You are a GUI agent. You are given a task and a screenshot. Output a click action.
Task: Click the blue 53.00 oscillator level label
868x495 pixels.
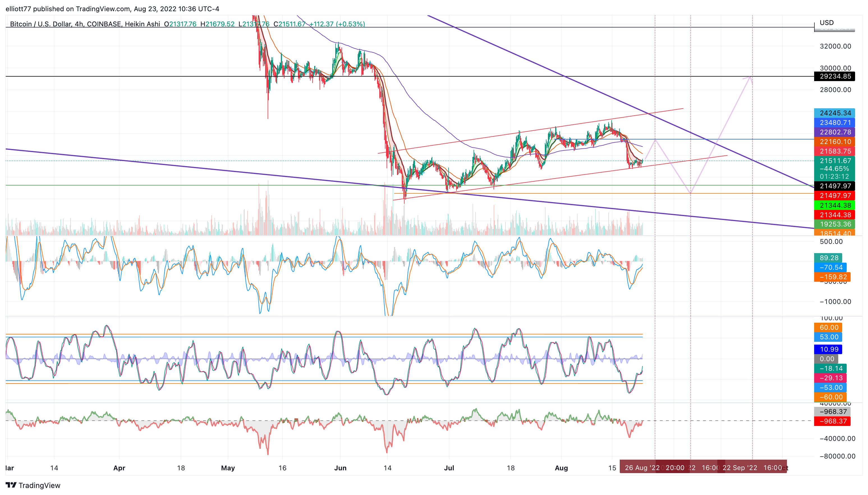[x=828, y=337]
